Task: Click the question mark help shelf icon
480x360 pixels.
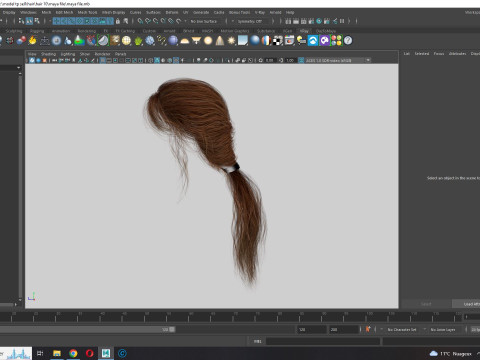Action: [348, 41]
